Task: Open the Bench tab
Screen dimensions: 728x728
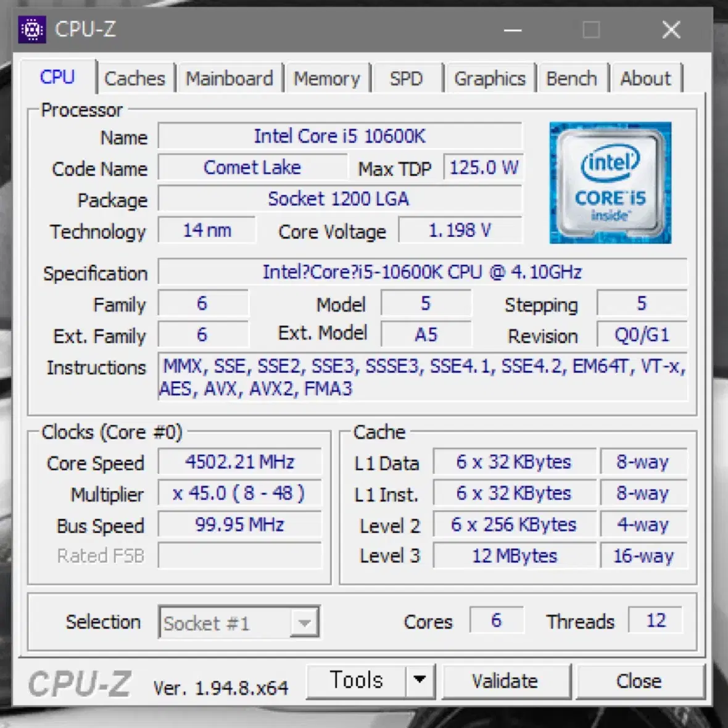Action: point(571,78)
